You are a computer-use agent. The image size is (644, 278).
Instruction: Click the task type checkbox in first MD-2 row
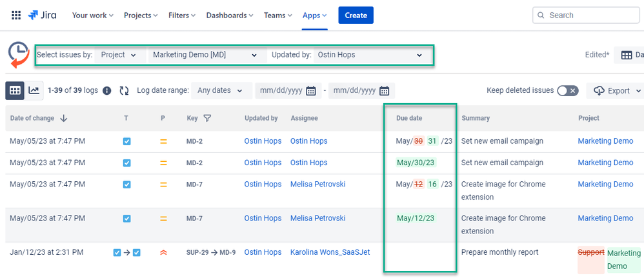pos(127,141)
